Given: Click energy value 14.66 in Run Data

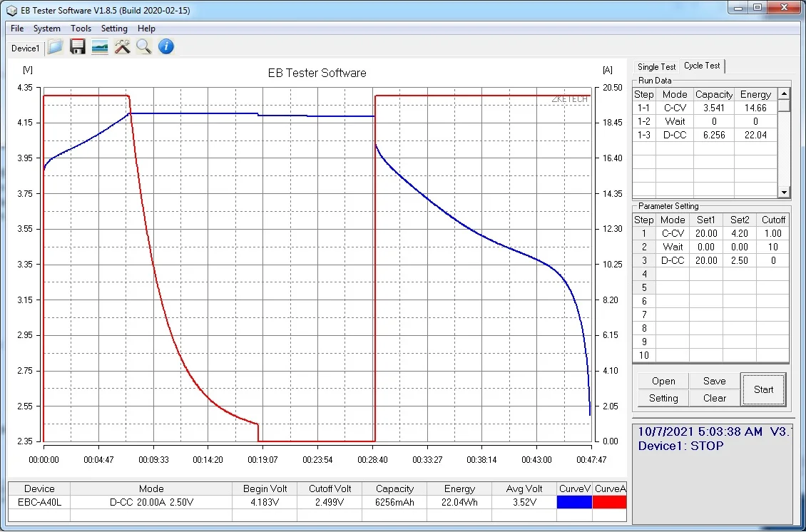Looking at the screenshot, I should tap(755, 108).
